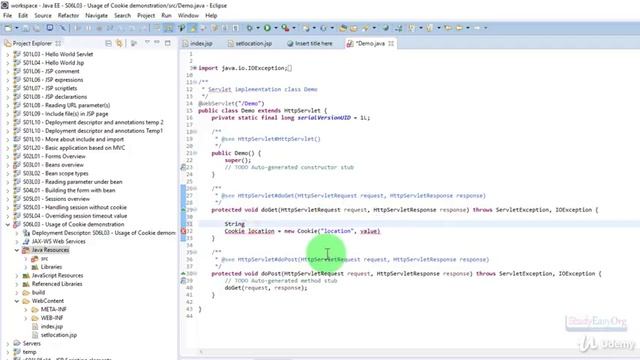Open the Window menu
The image size is (640, 360).
point(188,16)
